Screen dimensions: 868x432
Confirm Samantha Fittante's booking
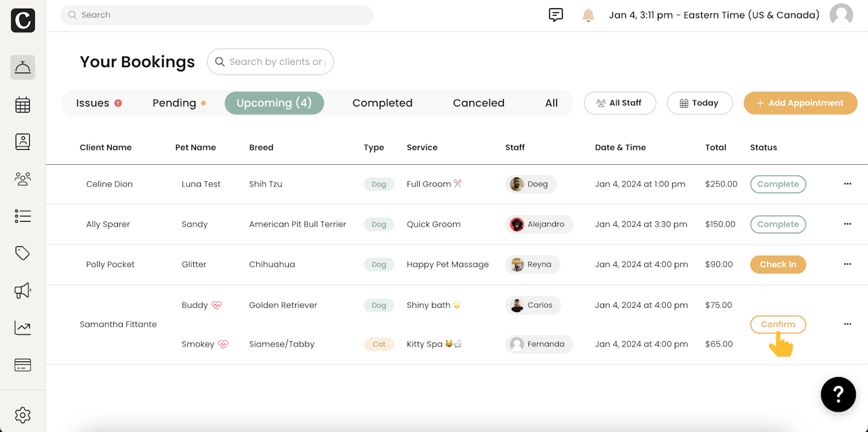[778, 324]
